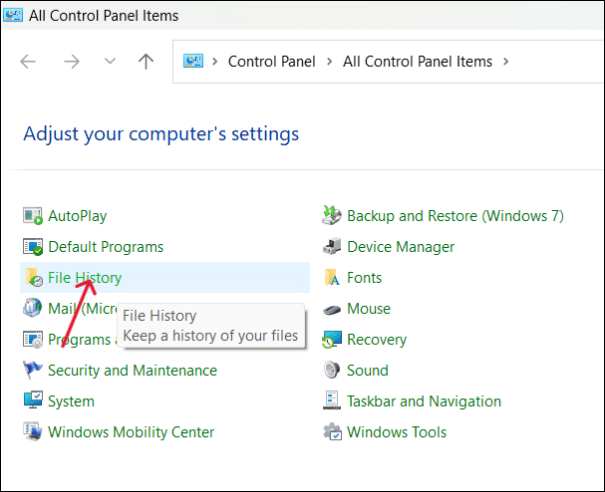This screenshot has width=605, height=492.
Task: Click the File History icon
Action: (x=33, y=278)
